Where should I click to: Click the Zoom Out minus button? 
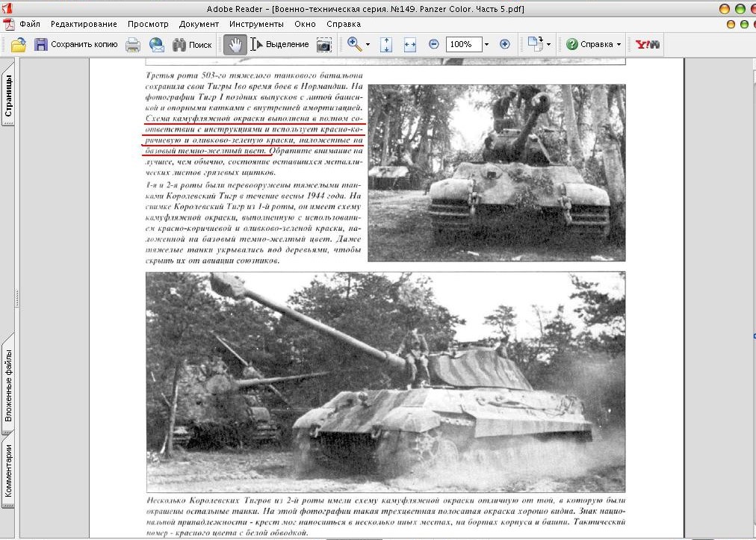tap(433, 44)
